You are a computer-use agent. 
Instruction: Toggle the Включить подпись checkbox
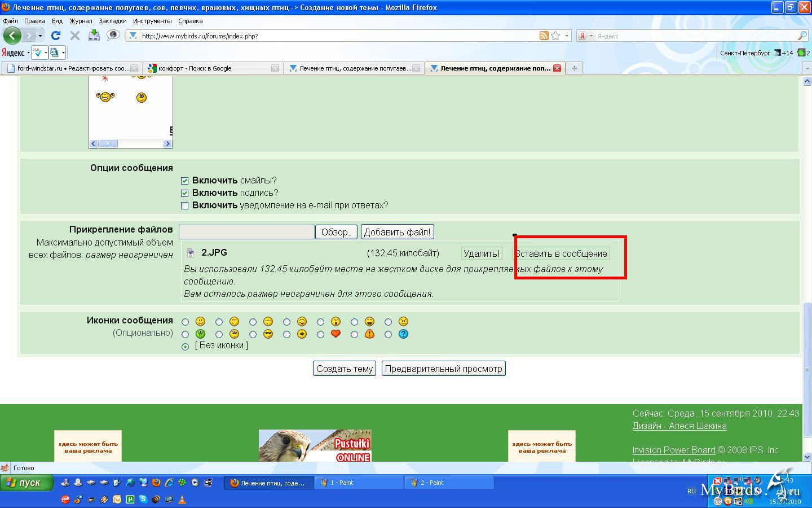click(184, 193)
